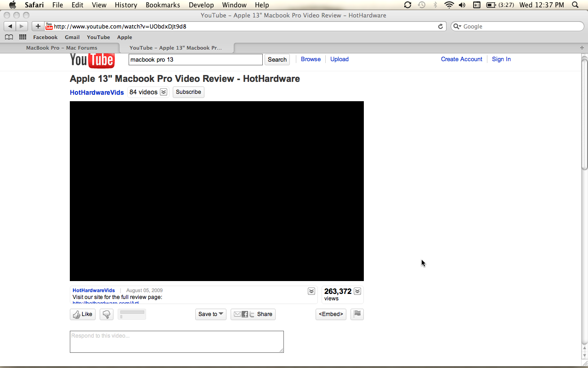The image size is (588, 368).
Task: Select the YouTube Apple 13" Macbook tab
Action: tap(175, 48)
